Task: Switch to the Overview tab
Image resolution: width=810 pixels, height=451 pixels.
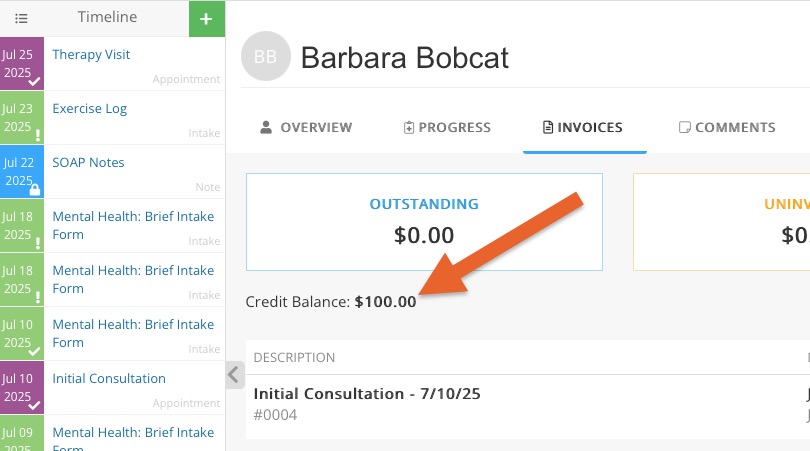Action: pos(306,127)
